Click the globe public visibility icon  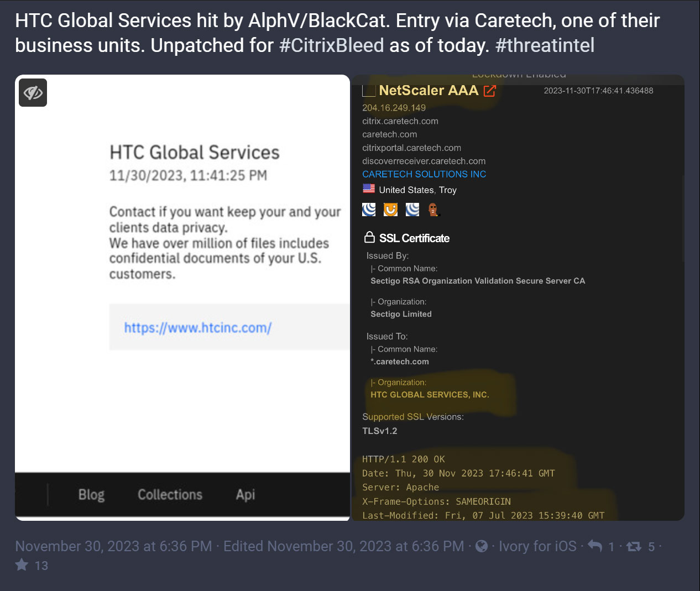pos(482,546)
